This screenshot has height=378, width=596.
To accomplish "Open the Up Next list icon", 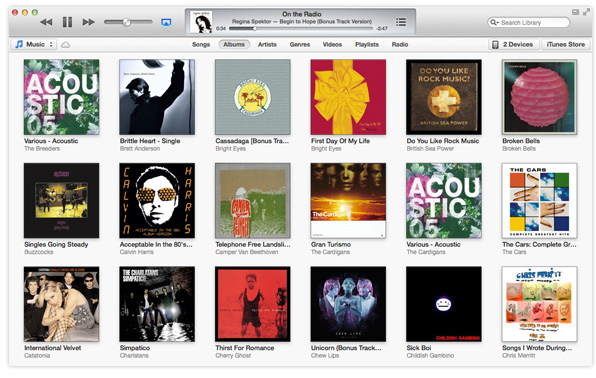I will (x=401, y=22).
